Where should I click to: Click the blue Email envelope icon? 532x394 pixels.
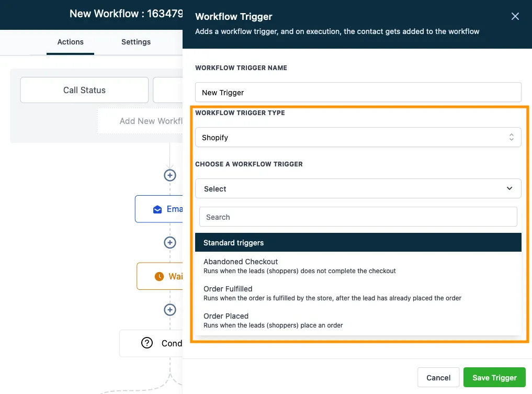pos(157,209)
